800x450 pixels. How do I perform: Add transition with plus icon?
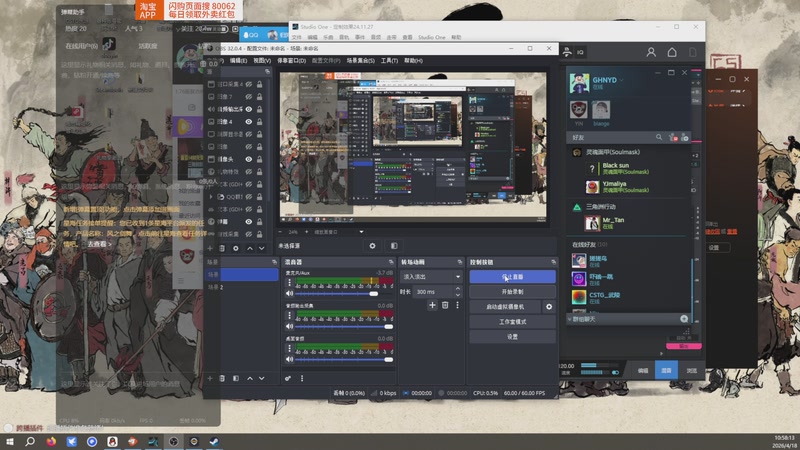tap(432, 305)
